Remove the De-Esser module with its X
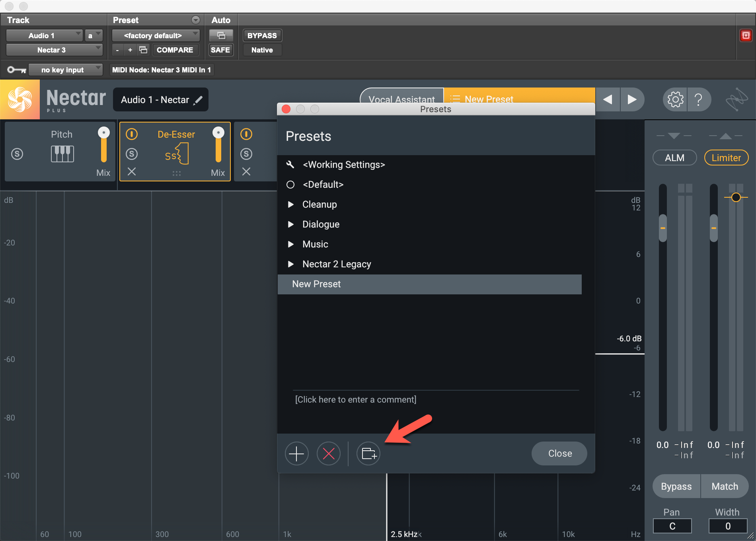756x541 pixels. coord(132,171)
